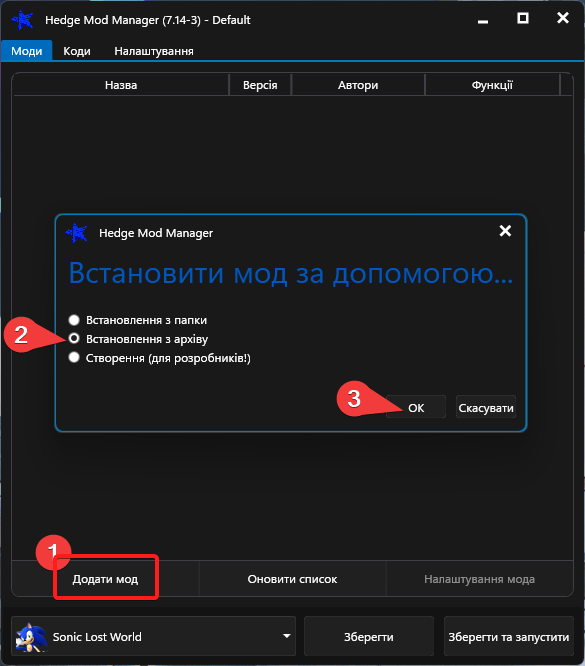
Task: Click the Функції column header
Action: point(492,85)
